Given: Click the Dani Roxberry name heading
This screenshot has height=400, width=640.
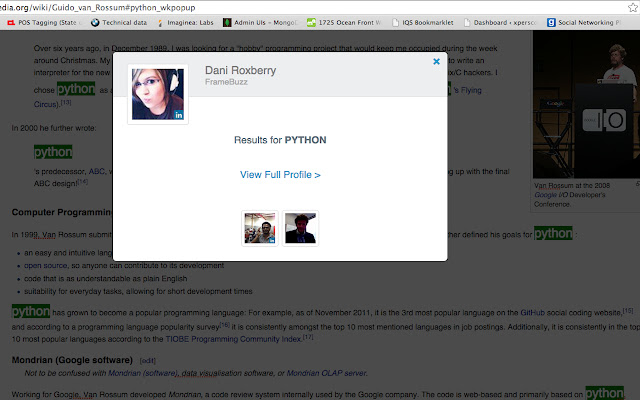Looking at the screenshot, I should 240,70.
